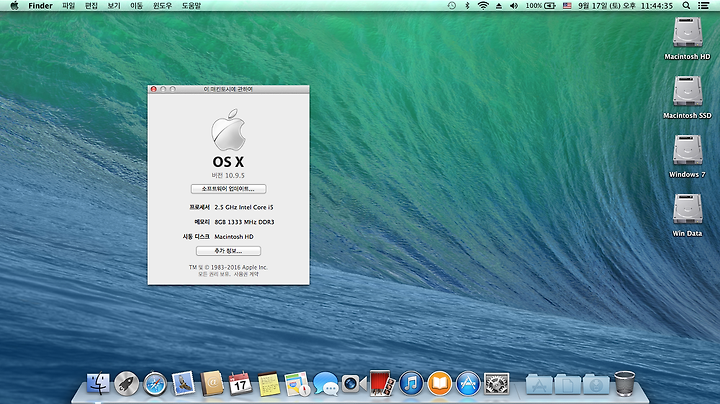Open the 윈도우 menu
This screenshot has height=404, width=720.
point(163,6)
